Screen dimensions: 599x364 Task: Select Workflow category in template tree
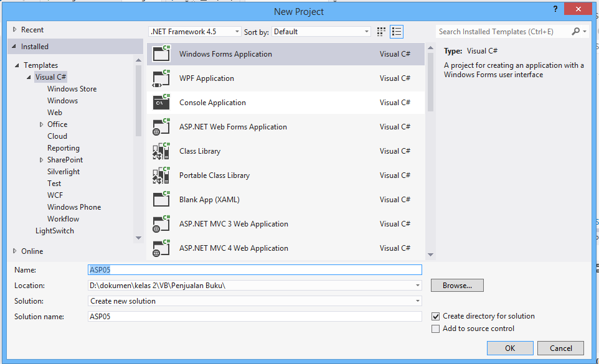point(64,219)
